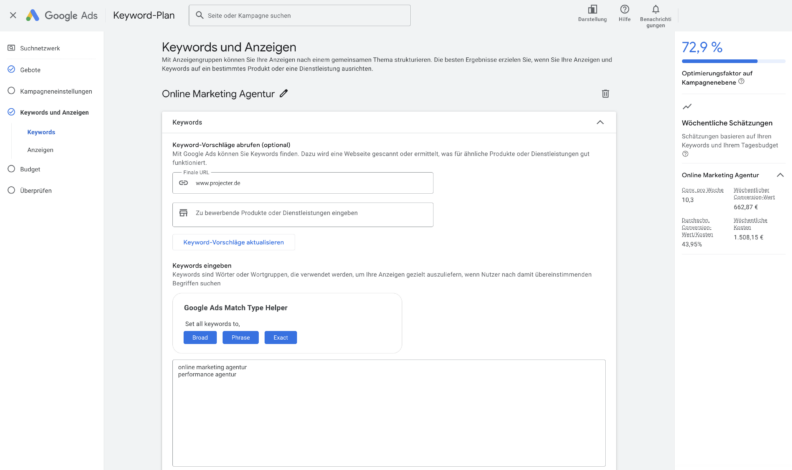Image resolution: width=792 pixels, height=470 pixels.
Task: Click 'Keyword-Vorschläge aktualisieren'
Action: (233, 242)
